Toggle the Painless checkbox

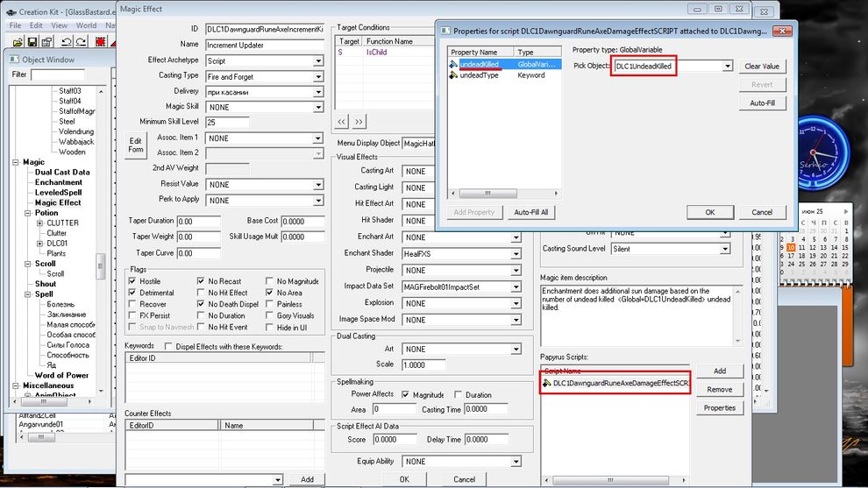[270, 305]
